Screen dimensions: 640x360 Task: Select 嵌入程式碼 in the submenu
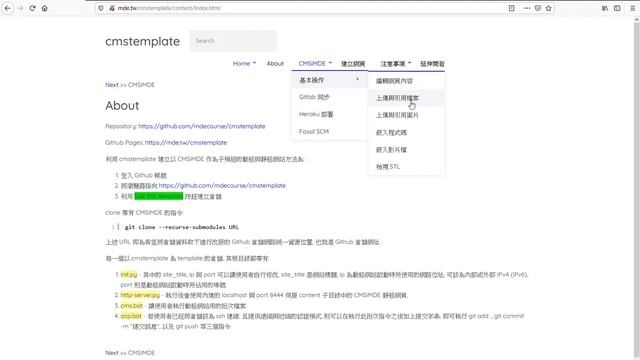click(x=407, y=133)
